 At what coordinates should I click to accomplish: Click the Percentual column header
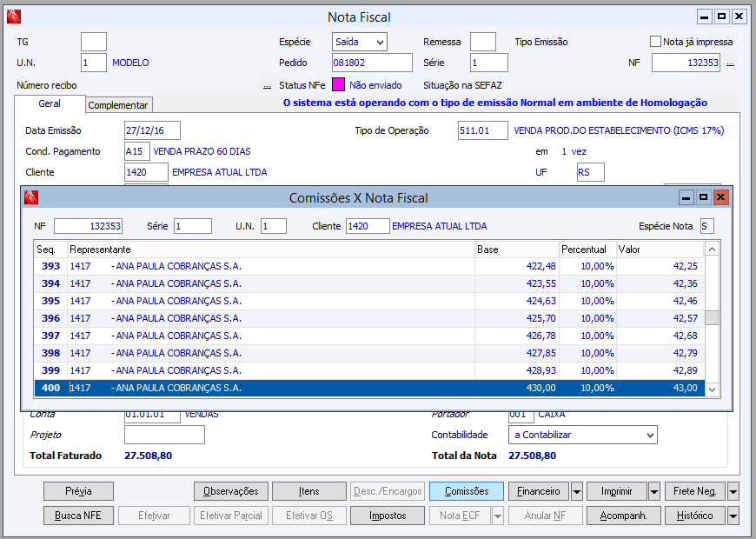[587, 250]
